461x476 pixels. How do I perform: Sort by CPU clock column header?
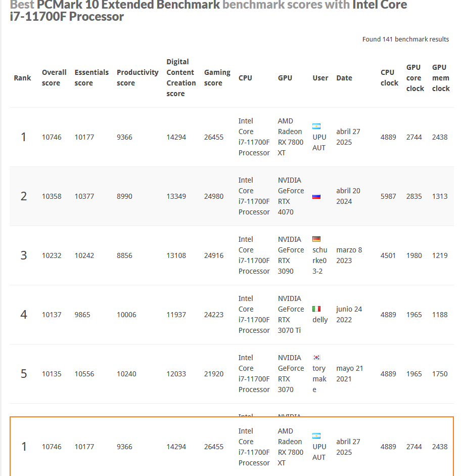click(389, 78)
